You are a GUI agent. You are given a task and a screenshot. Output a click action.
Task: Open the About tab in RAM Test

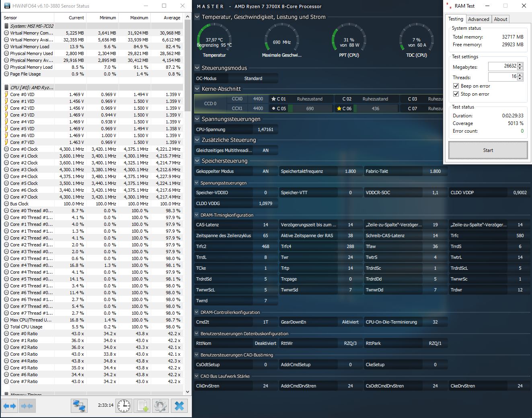500,19
